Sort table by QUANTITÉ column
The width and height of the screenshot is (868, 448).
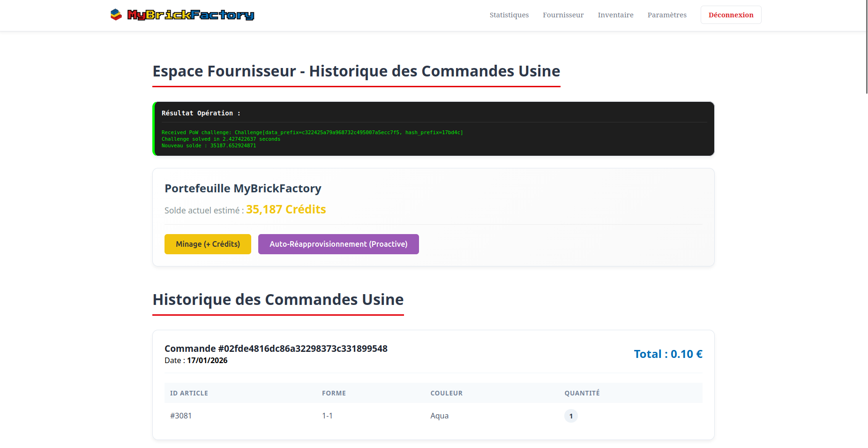tap(582, 393)
